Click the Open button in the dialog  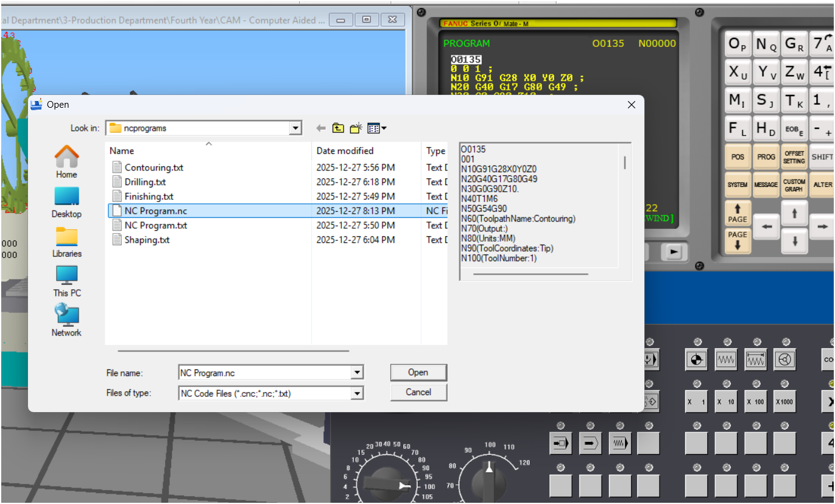pos(418,373)
